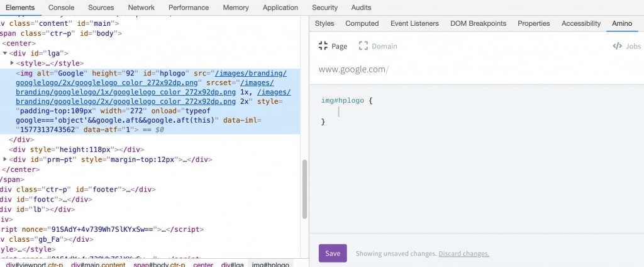Expand the div id="prm-pt" node
Screen dimensions: 644x267
5,159
